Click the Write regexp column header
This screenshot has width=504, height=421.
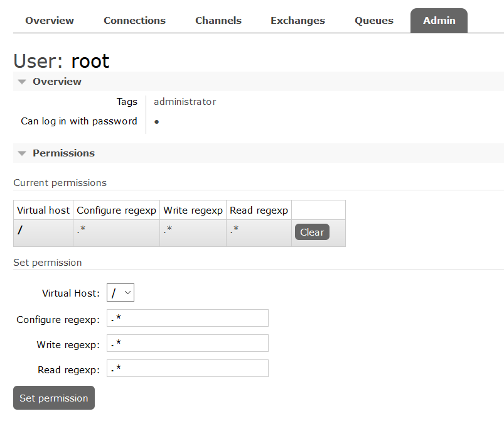click(193, 210)
